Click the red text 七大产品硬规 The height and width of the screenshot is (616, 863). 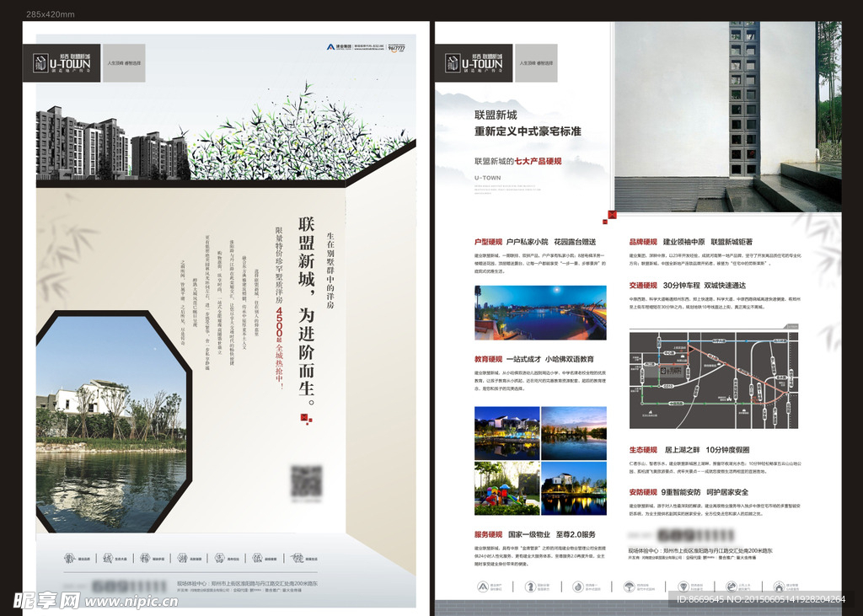[539, 161]
